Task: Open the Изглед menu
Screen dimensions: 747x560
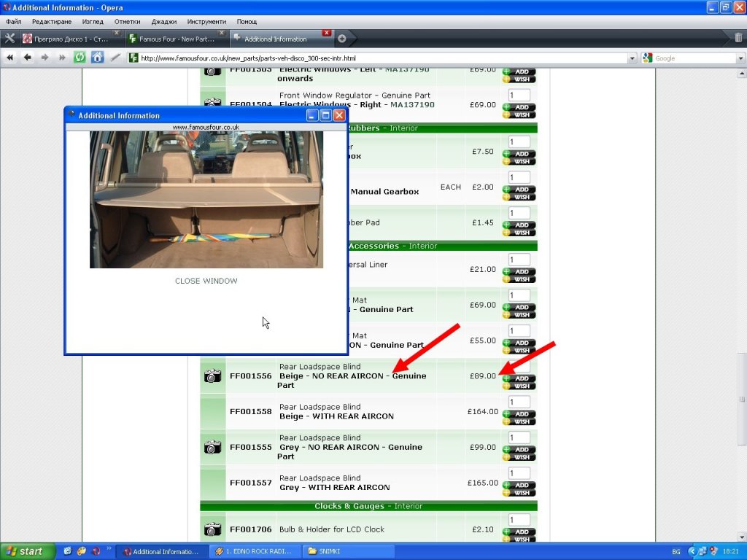Action: coord(93,21)
